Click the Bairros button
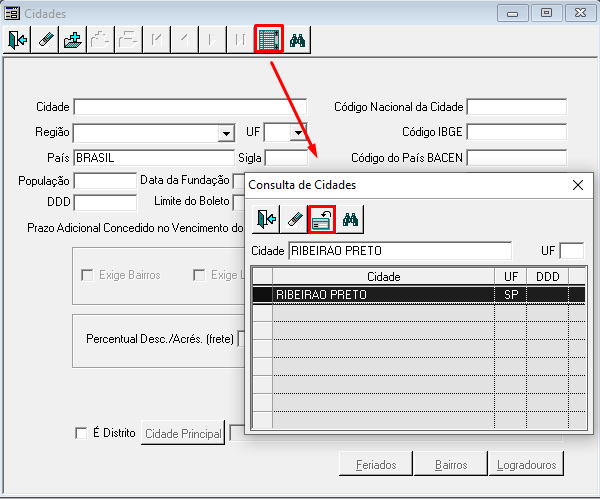Screen dimensions: 600x499 (451, 464)
